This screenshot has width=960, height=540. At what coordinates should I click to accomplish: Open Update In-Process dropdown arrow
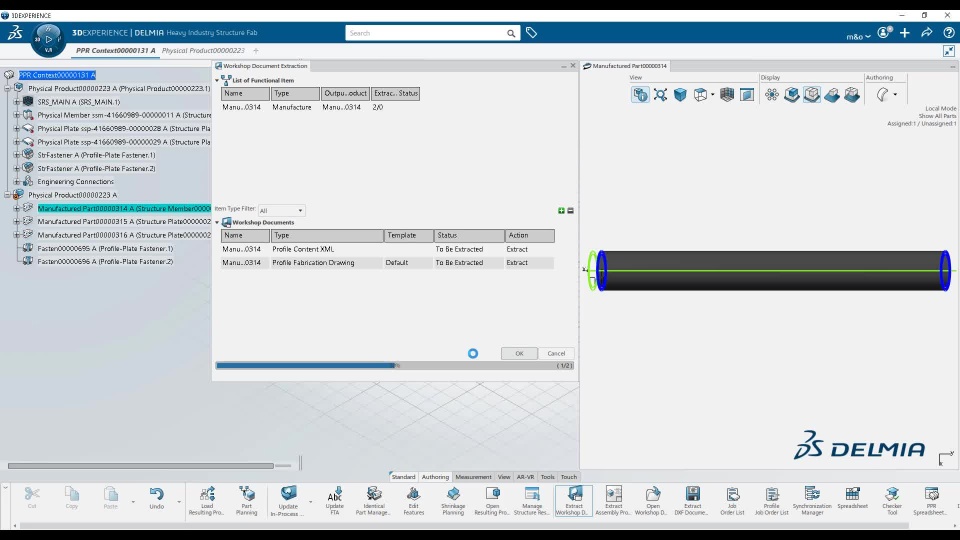310,502
